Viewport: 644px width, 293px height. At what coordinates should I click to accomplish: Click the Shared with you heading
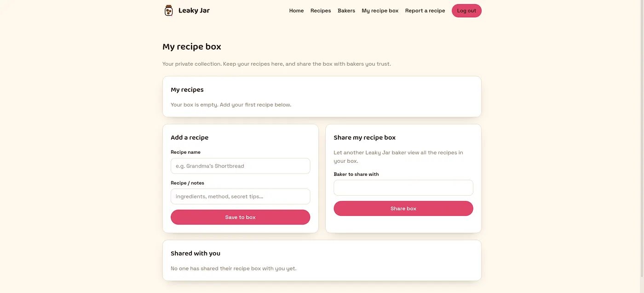(195, 253)
